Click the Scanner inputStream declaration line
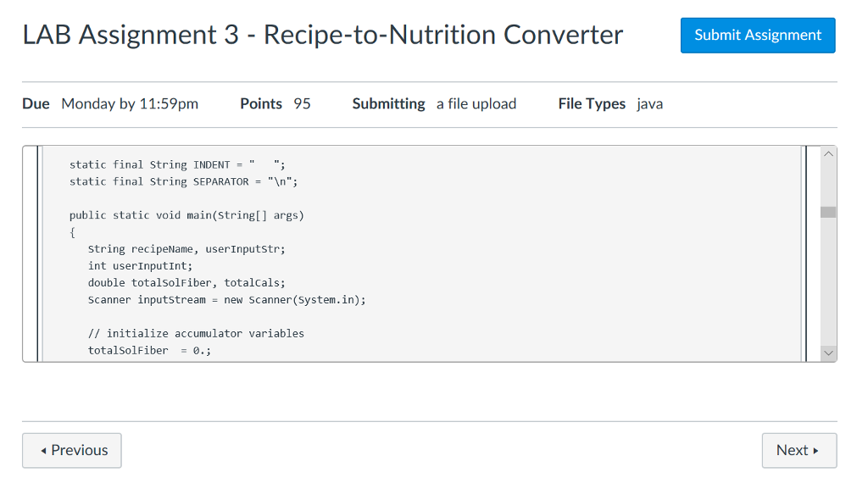The height and width of the screenshot is (489, 868). pos(225,299)
